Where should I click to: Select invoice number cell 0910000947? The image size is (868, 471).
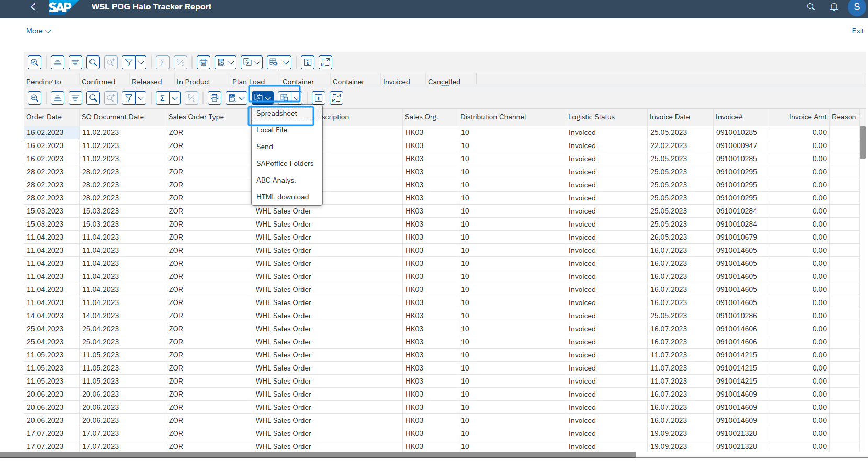coord(736,145)
